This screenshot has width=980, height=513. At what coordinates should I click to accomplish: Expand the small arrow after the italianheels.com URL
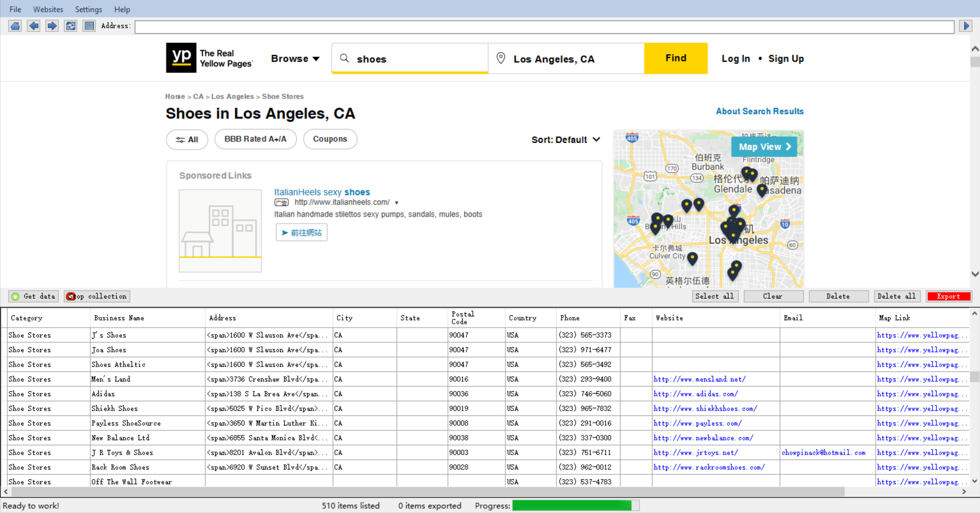pos(396,203)
